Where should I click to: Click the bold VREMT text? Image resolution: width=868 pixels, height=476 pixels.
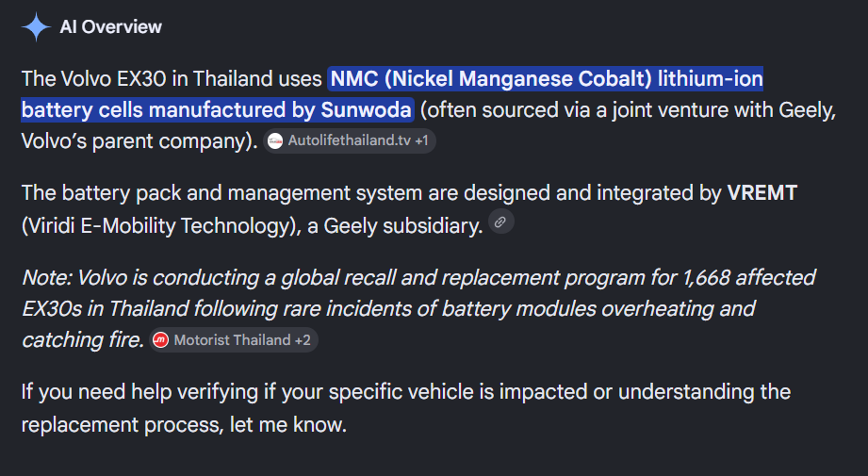762,193
